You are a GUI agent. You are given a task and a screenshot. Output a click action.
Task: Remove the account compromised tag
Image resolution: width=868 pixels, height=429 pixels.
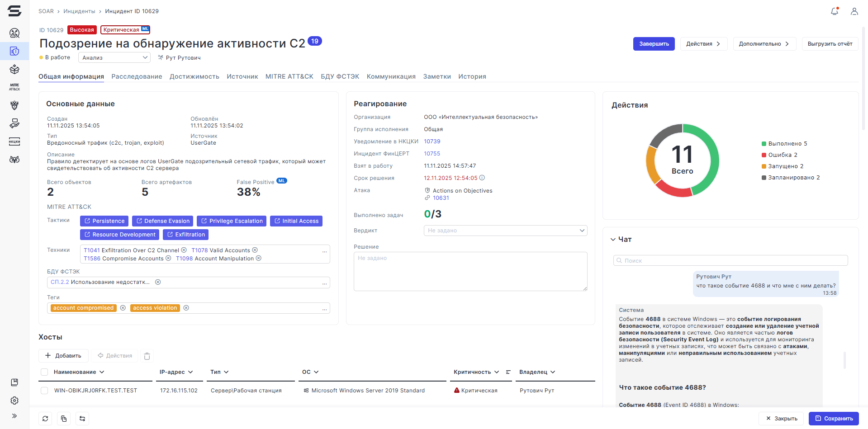[x=123, y=308]
